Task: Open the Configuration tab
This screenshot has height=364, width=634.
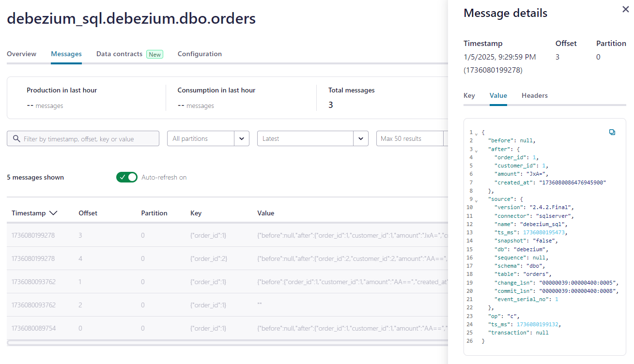Action: (x=200, y=54)
